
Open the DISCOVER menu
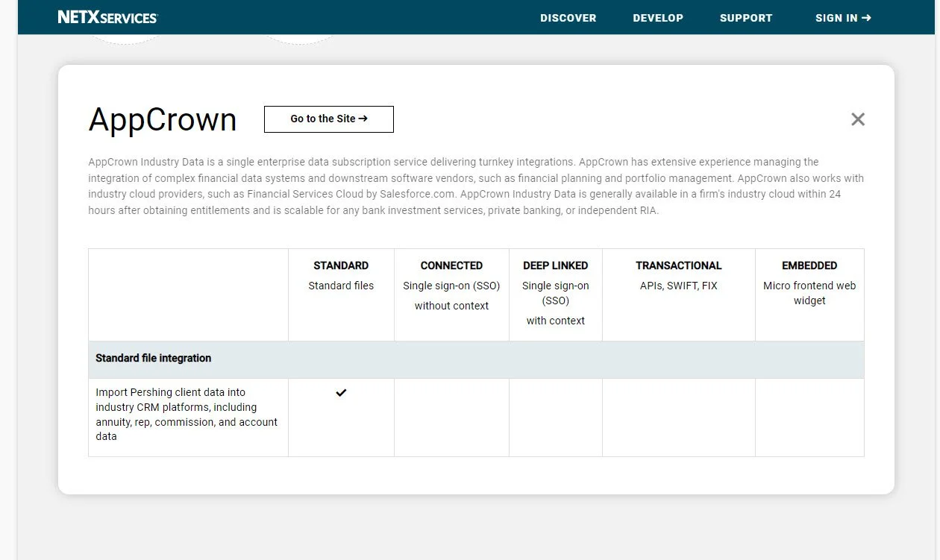568,18
